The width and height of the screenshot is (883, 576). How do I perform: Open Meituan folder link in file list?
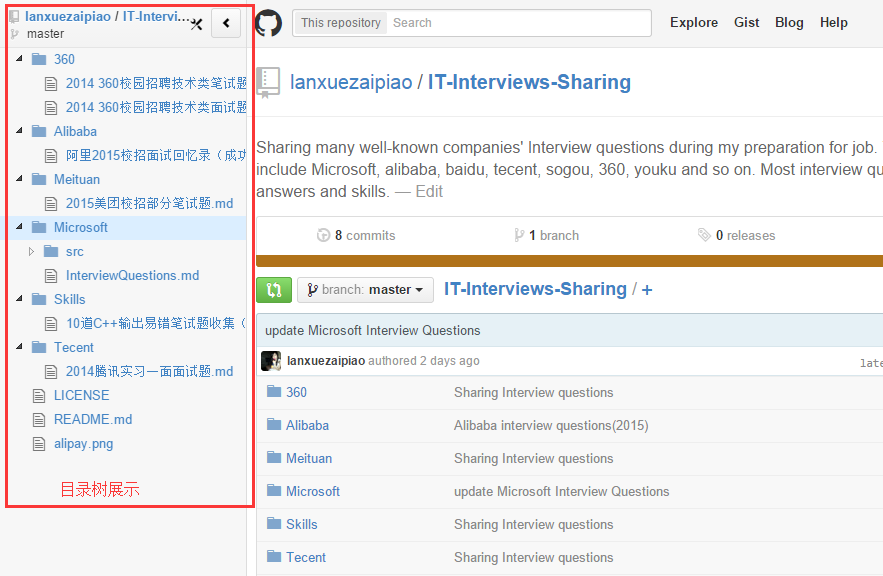point(309,458)
